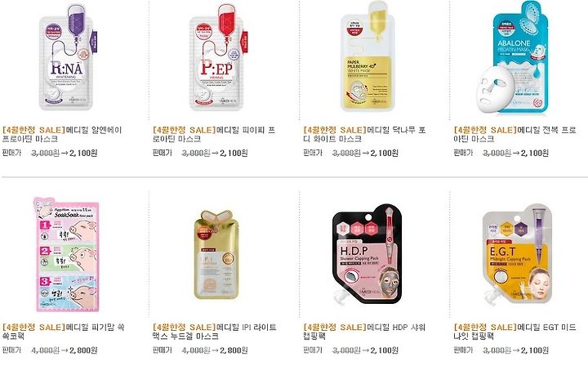View the E.G.T Midnight Capping Pack image
The image size is (588, 366).
tap(517, 254)
